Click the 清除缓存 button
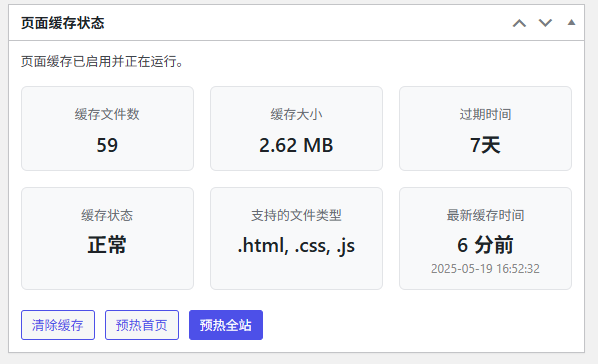598x364 pixels. (58, 325)
